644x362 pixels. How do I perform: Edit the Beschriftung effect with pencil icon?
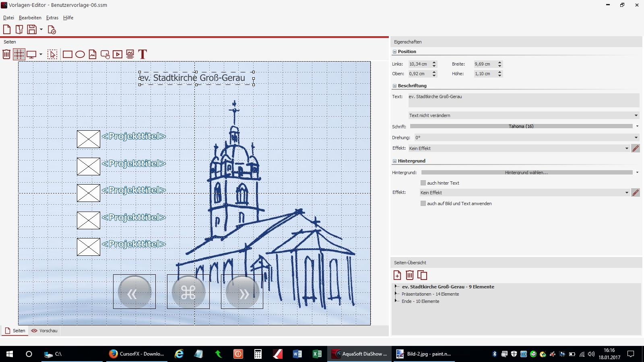point(636,148)
